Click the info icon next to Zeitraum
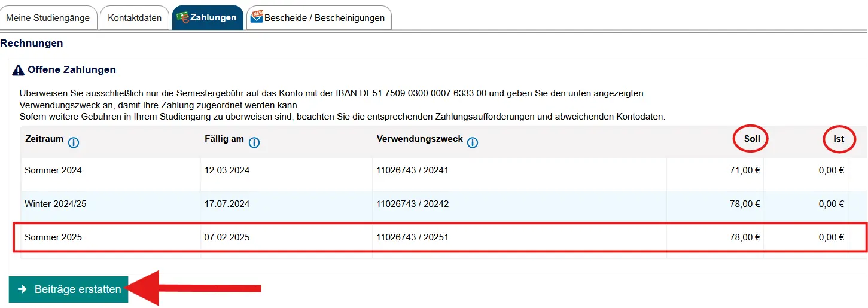868x308 pixels. tap(74, 142)
